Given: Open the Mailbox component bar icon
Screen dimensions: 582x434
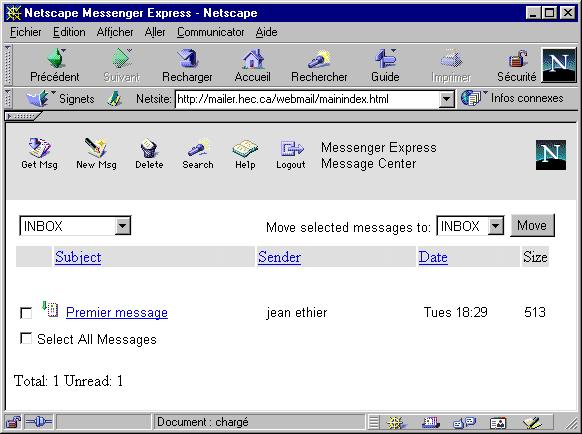Looking at the screenshot, I should tap(431, 422).
